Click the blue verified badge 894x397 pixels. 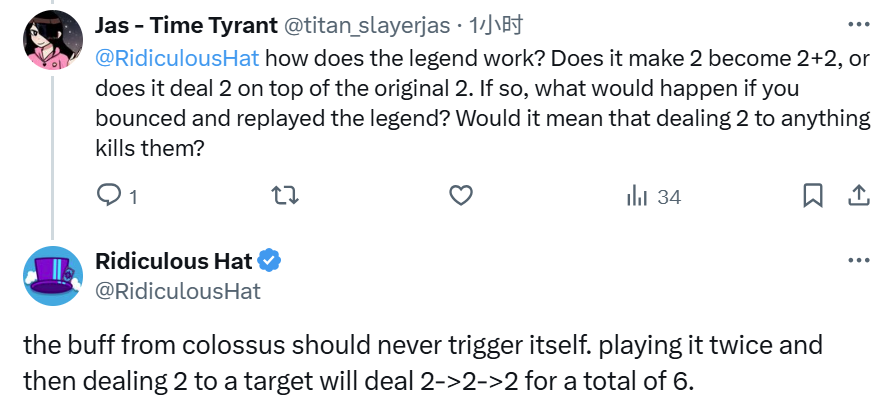tap(269, 261)
